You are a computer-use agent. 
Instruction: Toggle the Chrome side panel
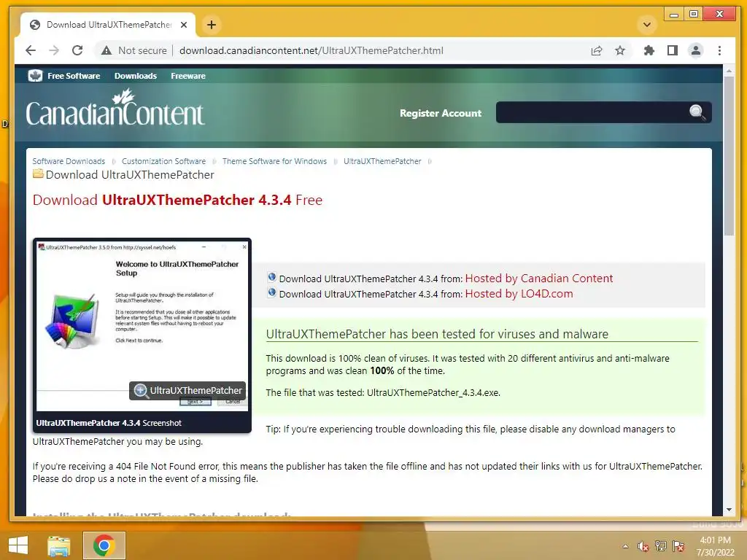[x=672, y=50]
